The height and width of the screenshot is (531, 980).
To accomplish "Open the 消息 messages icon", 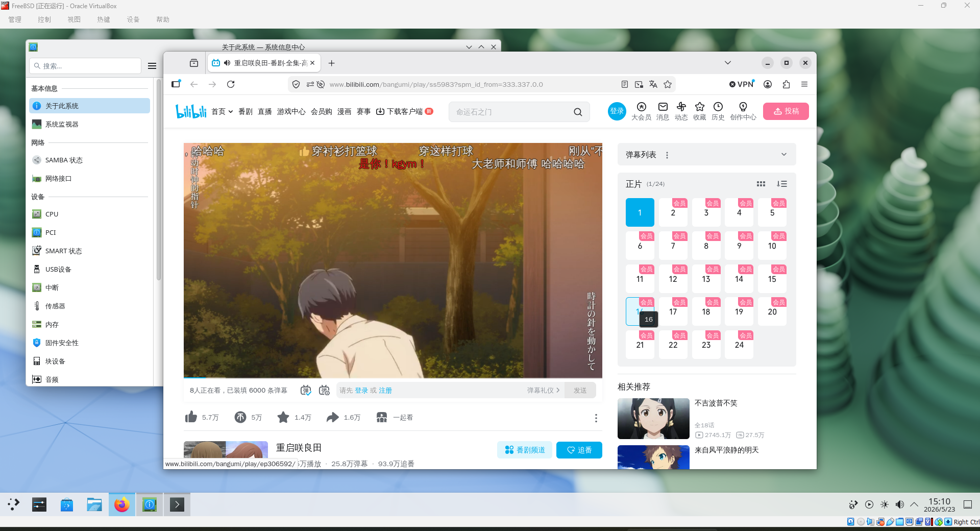I will (x=663, y=111).
